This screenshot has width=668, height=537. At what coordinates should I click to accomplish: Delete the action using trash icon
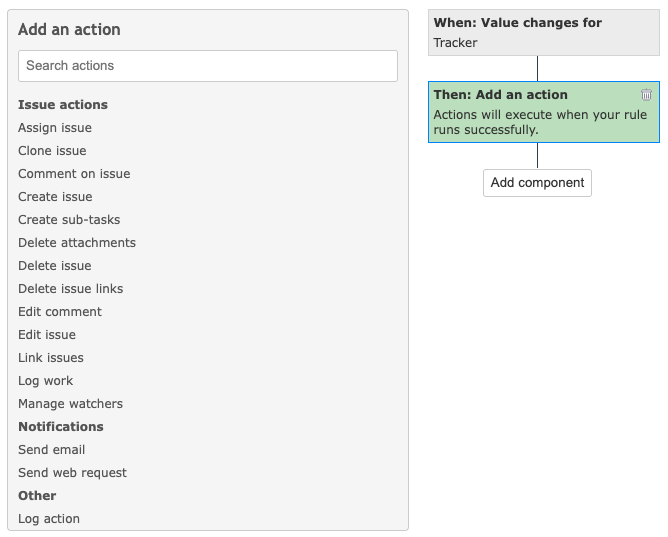coord(646,95)
